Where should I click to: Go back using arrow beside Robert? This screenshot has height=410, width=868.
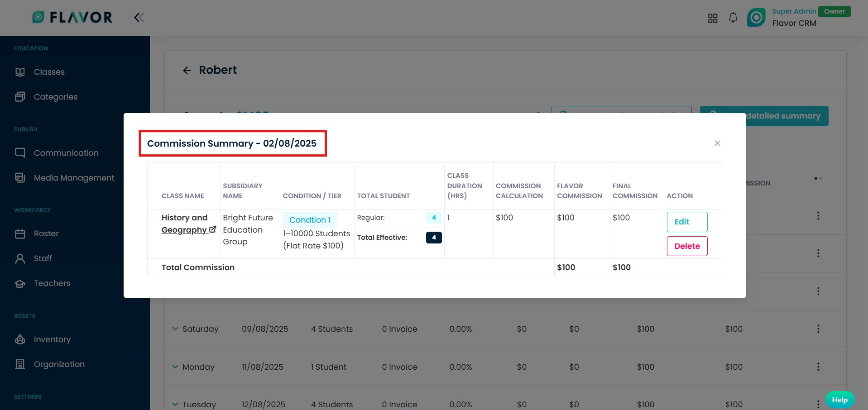pos(187,70)
